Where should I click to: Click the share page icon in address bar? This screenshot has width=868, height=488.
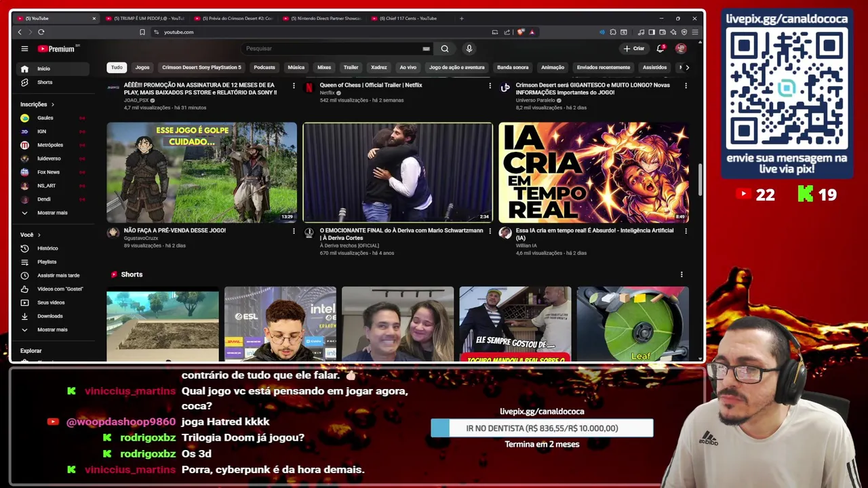(x=507, y=32)
